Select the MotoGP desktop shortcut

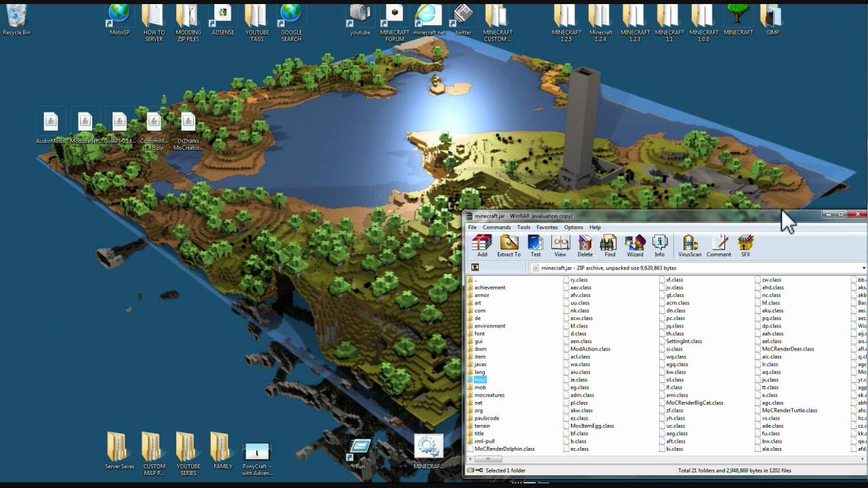pyautogui.click(x=119, y=20)
